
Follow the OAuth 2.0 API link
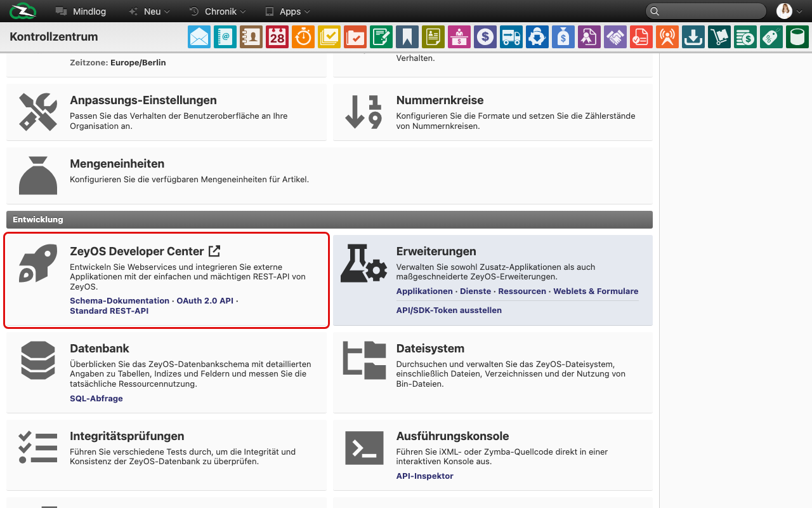coord(205,301)
